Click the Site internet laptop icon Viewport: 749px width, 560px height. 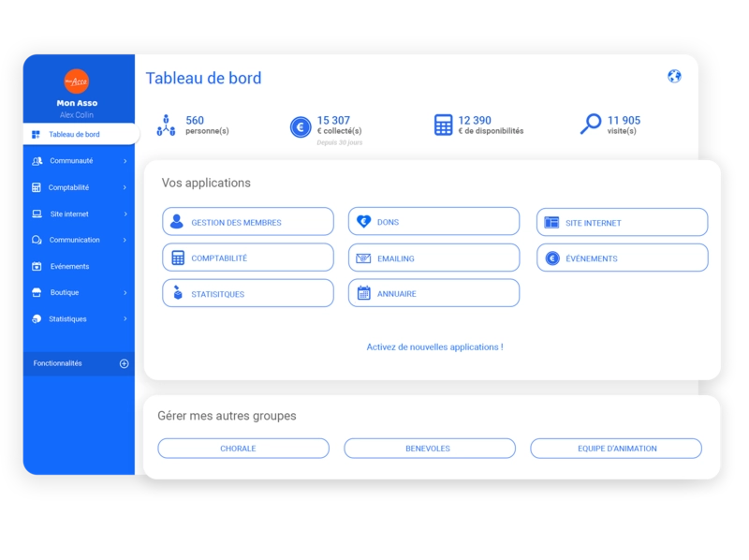[x=37, y=214]
